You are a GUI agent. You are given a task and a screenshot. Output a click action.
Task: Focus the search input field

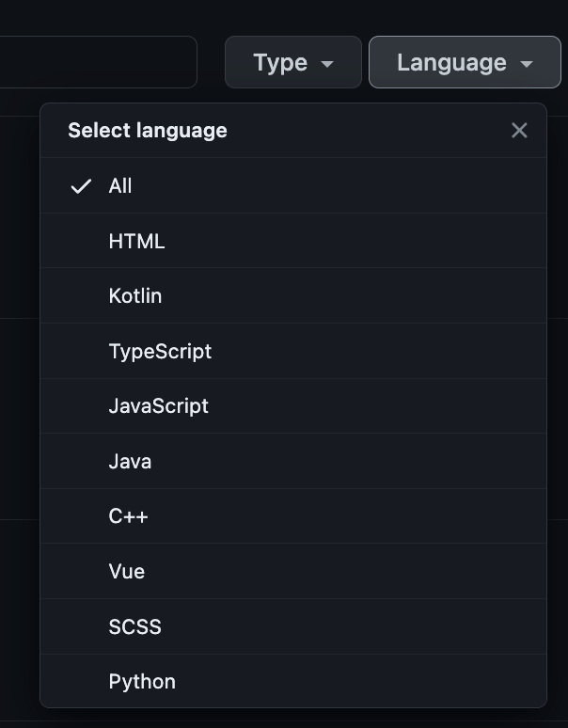click(94, 62)
